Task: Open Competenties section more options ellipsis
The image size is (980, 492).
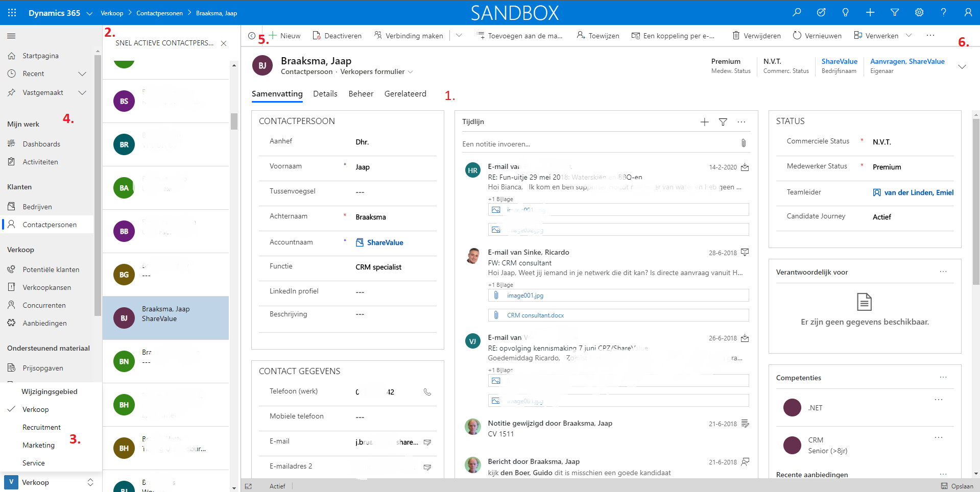Action: (x=943, y=377)
